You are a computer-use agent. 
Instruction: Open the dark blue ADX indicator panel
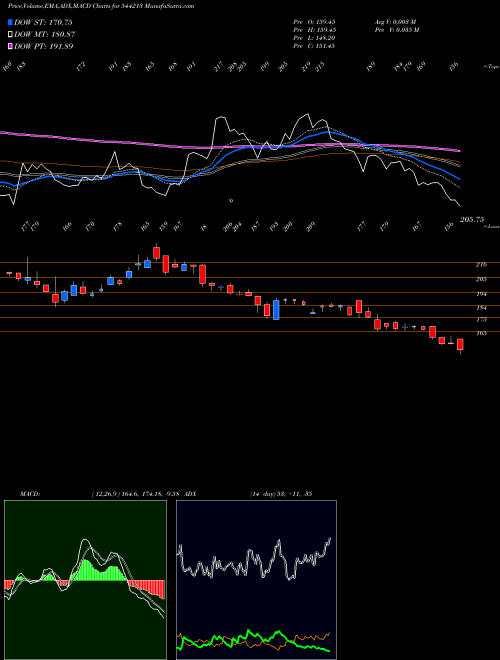click(x=256, y=580)
